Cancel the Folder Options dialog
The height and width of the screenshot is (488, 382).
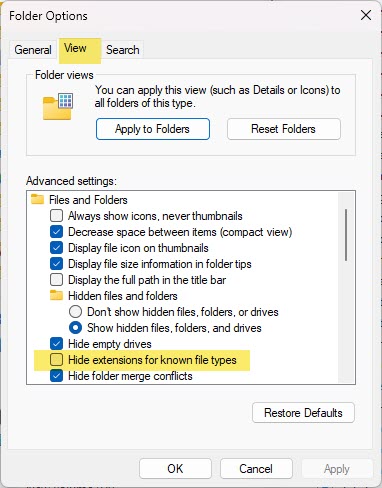(256, 469)
